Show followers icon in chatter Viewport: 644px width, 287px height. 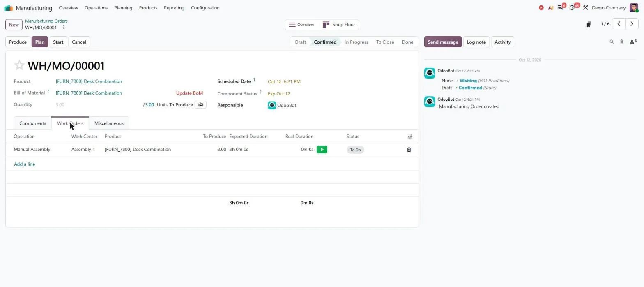click(x=633, y=42)
